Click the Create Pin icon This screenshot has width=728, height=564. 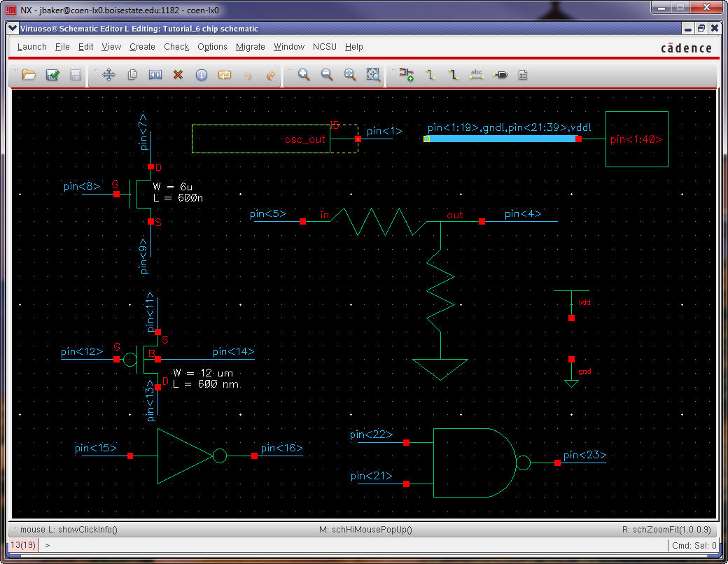(x=500, y=75)
